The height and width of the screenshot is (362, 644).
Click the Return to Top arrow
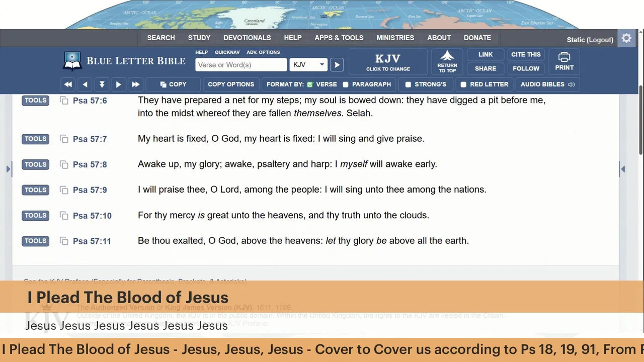tap(447, 62)
